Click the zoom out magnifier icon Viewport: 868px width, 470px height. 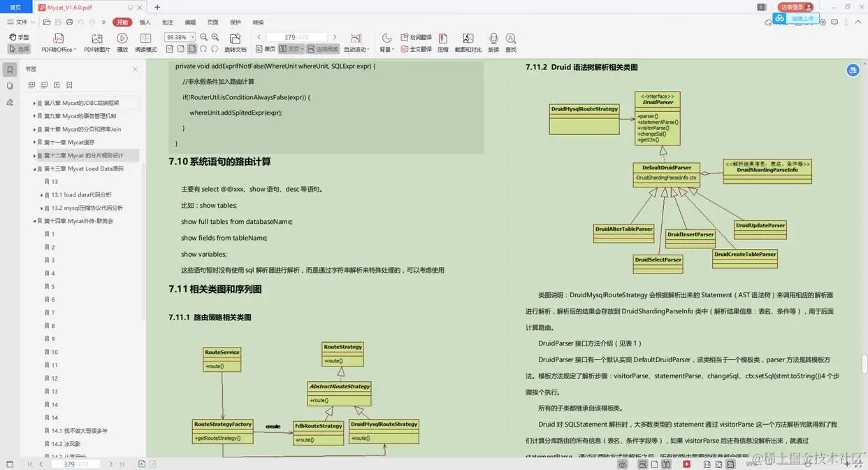(x=204, y=37)
